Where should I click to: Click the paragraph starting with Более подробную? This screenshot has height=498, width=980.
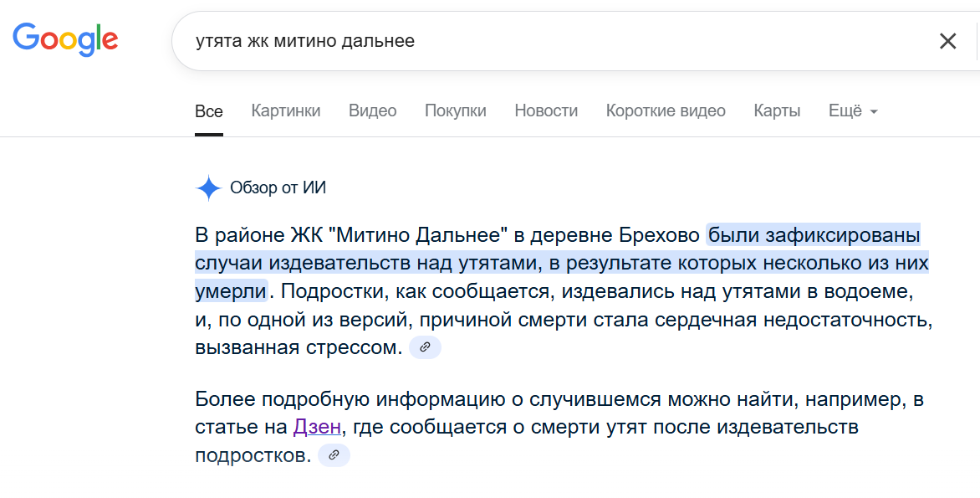(552, 399)
